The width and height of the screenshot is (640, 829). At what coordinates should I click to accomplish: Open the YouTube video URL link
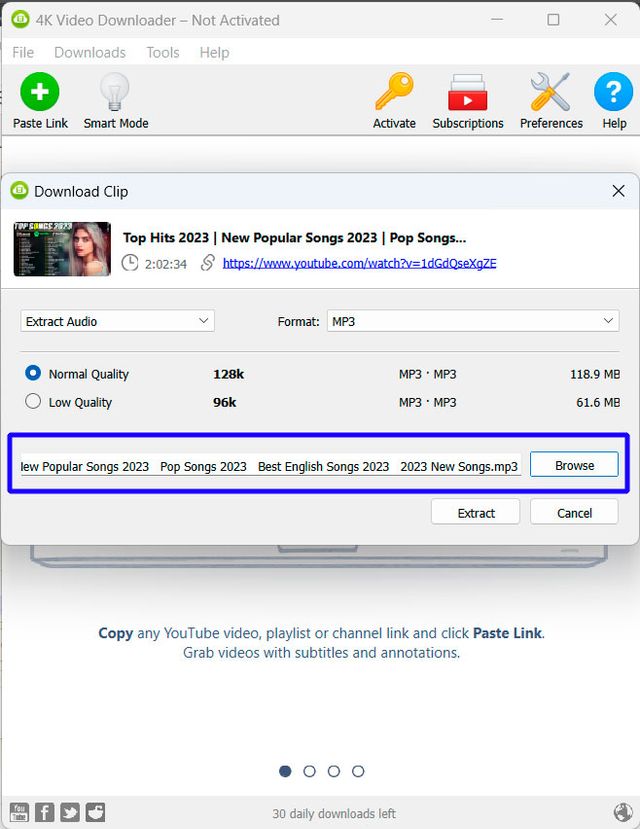click(359, 263)
